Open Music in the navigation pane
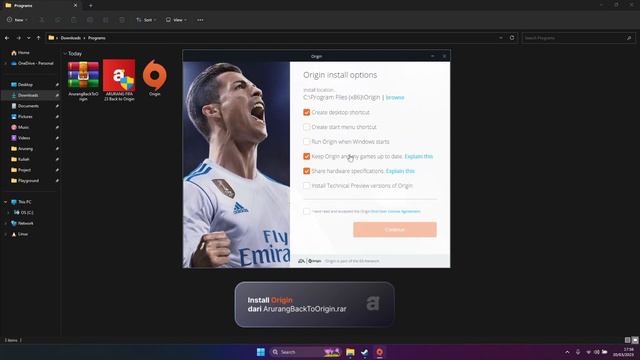 point(20,127)
